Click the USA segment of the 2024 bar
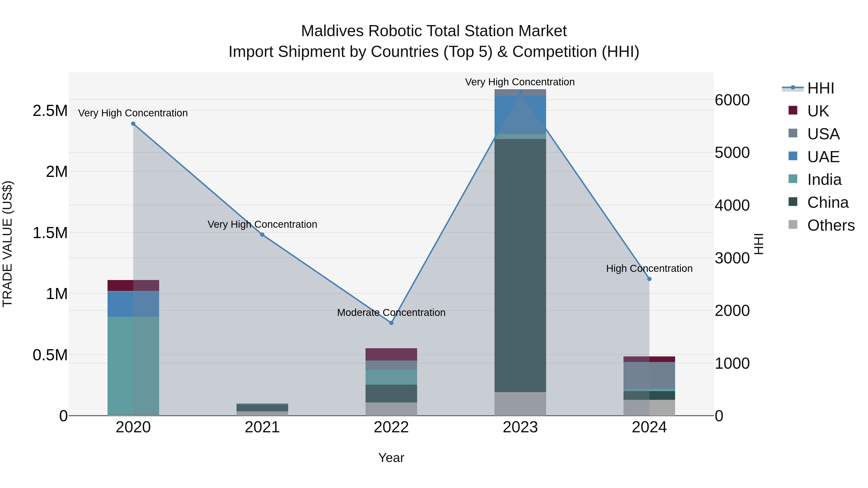This screenshot has width=868, height=488. [649, 375]
